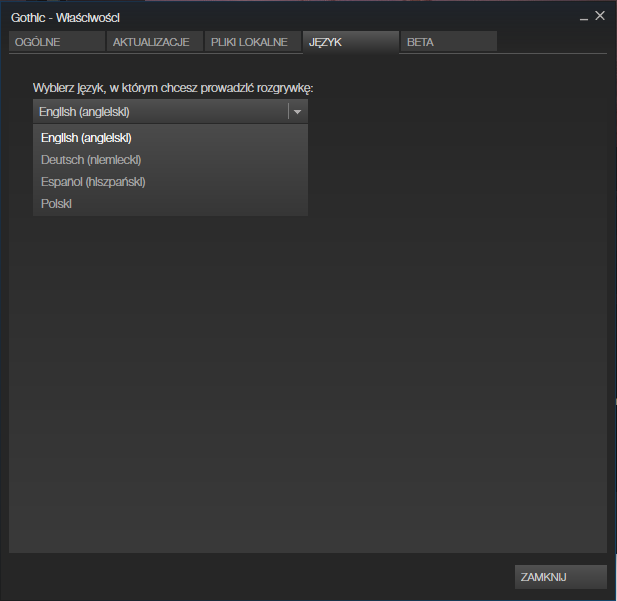Go to the PLIKI LOKALNE tab
The image size is (617, 601).
253,42
